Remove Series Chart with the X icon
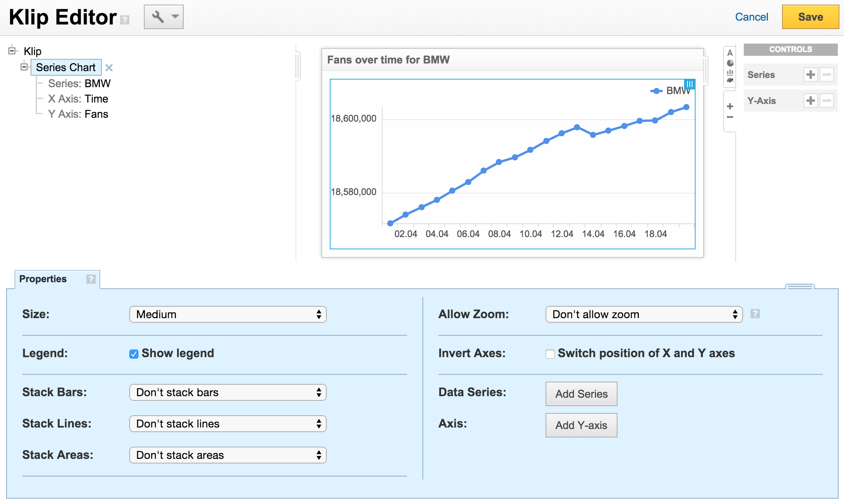 [109, 68]
